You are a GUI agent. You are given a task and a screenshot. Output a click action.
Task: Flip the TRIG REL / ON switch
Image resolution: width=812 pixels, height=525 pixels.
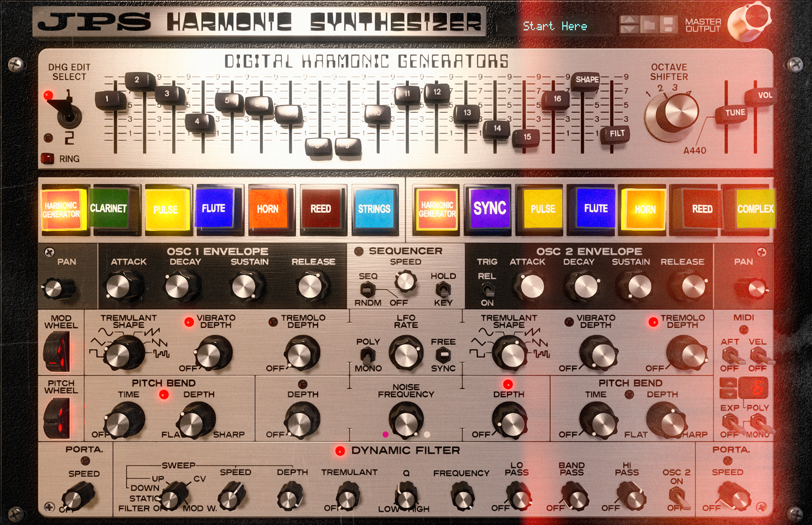point(487,289)
